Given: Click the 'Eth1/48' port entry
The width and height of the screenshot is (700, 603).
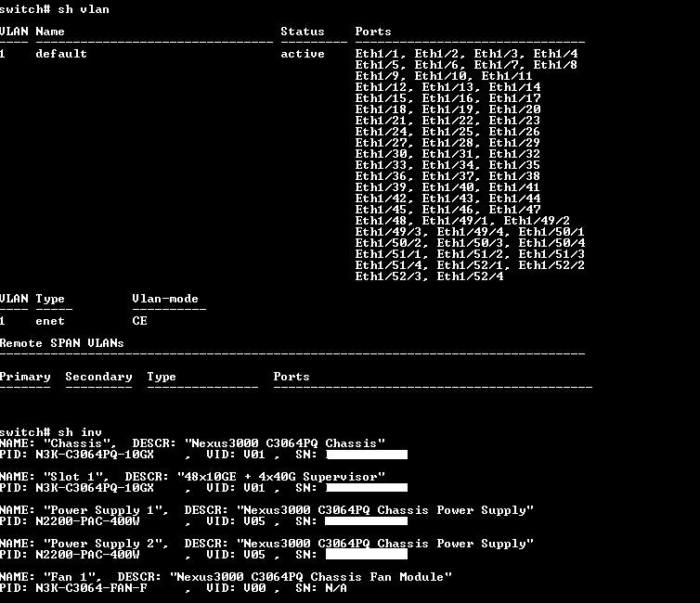Looking at the screenshot, I should [x=381, y=221].
